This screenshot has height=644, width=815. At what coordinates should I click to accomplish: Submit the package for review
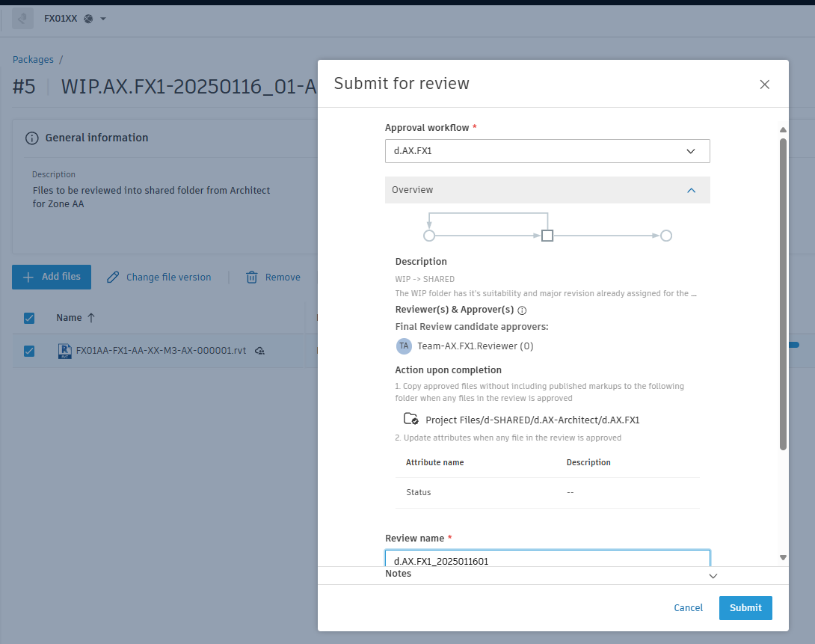[x=745, y=607]
